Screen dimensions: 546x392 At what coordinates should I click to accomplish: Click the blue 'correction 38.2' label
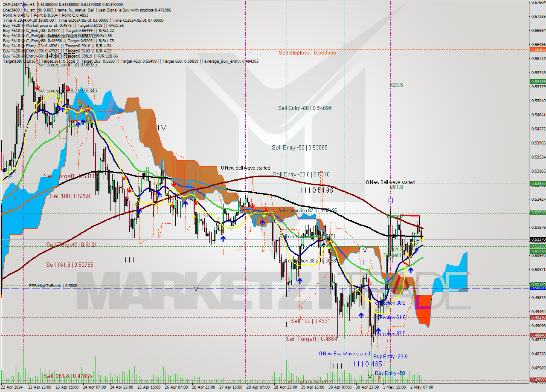(390, 303)
